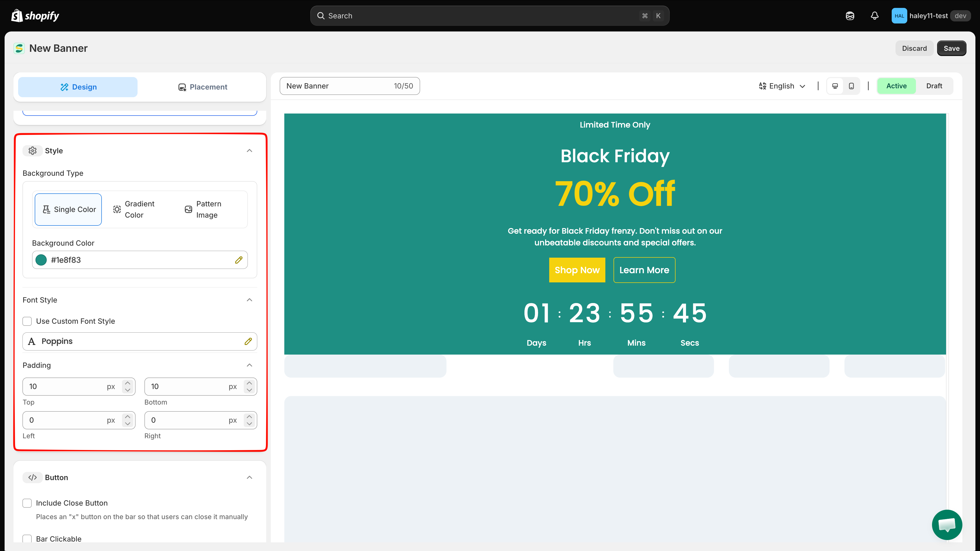Click the Shopify logo
Image resolution: width=980 pixels, height=551 pixels.
click(35, 16)
